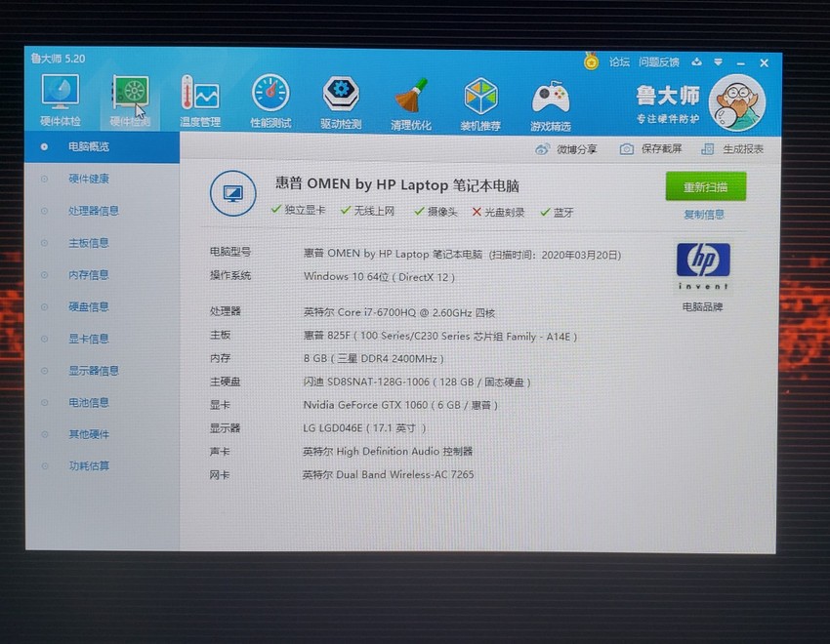Select 电脑概览 in the sidebar
Screen dimensions: 830x644
coord(103,147)
